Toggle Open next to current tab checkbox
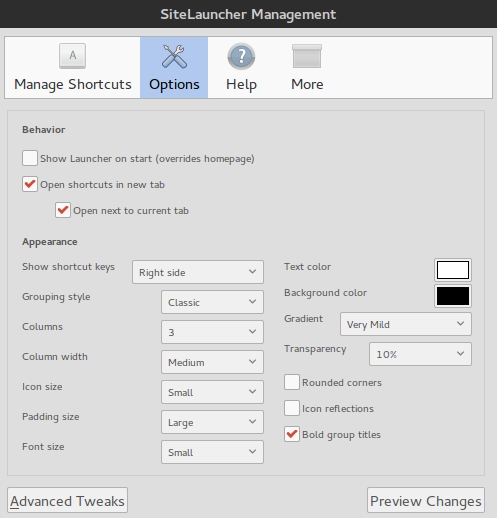497x518 pixels. pos(63,210)
